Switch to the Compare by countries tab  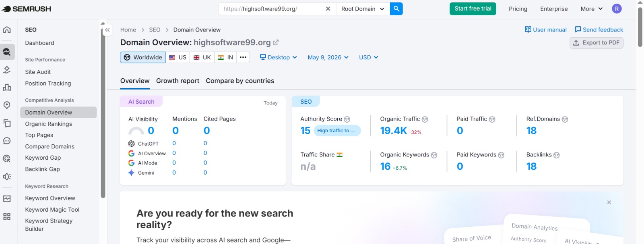click(x=240, y=81)
